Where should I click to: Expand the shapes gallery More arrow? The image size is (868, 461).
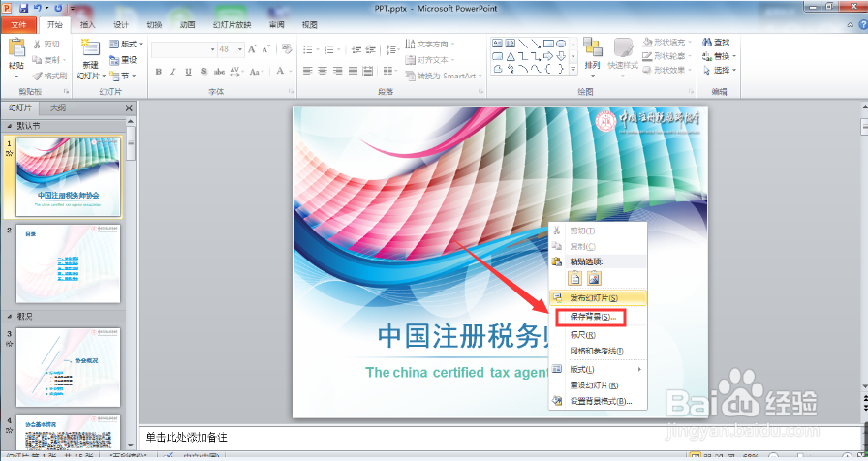[x=573, y=69]
